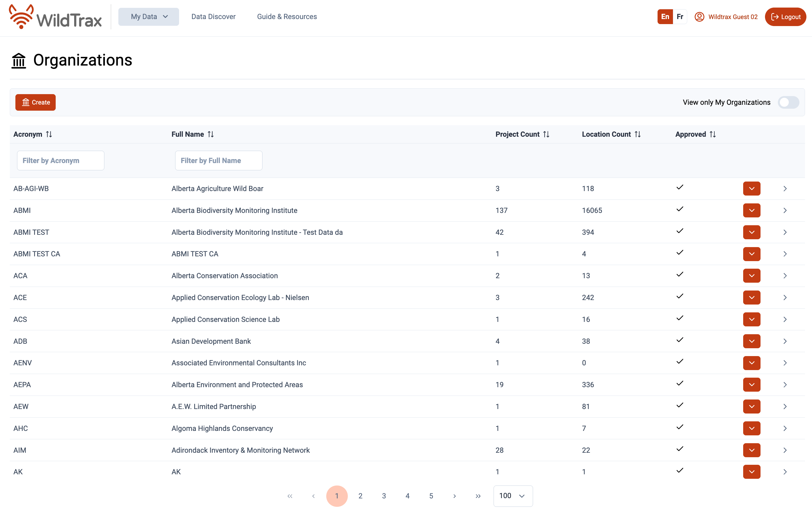Click the Filter by Full Name field
The height and width of the screenshot is (511, 812).
tap(219, 161)
